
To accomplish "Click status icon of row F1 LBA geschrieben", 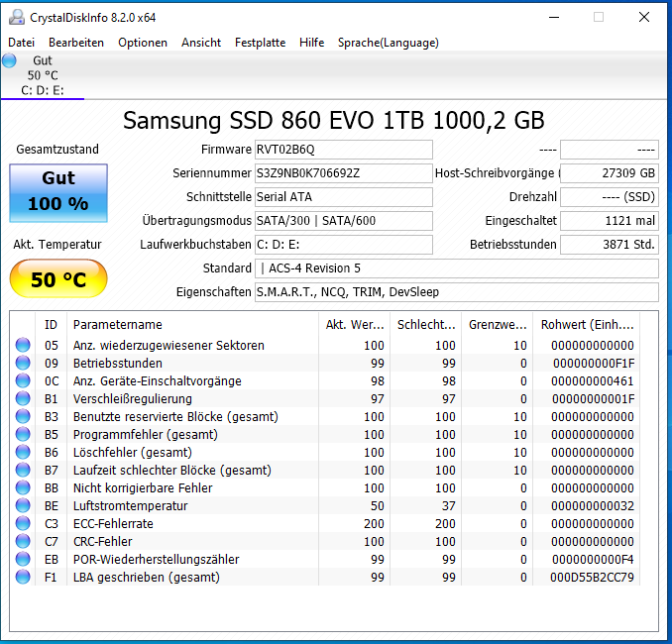I will click(23, 578).
